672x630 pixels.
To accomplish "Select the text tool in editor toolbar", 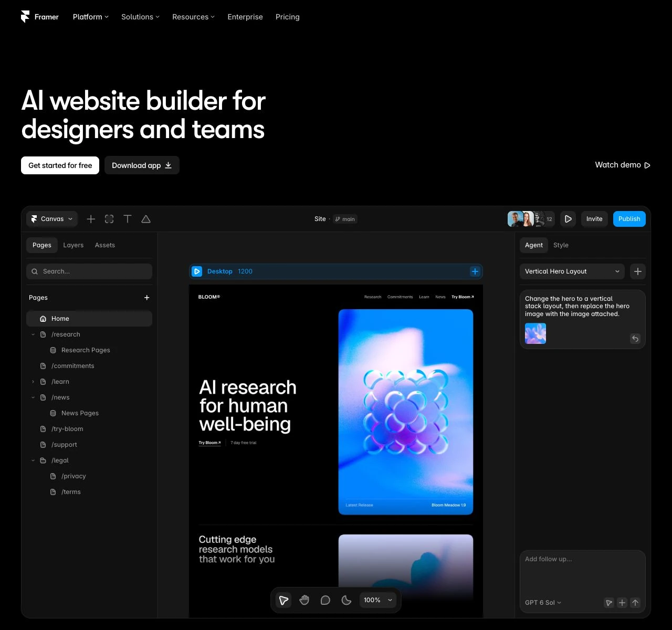I will coord(128,219).
